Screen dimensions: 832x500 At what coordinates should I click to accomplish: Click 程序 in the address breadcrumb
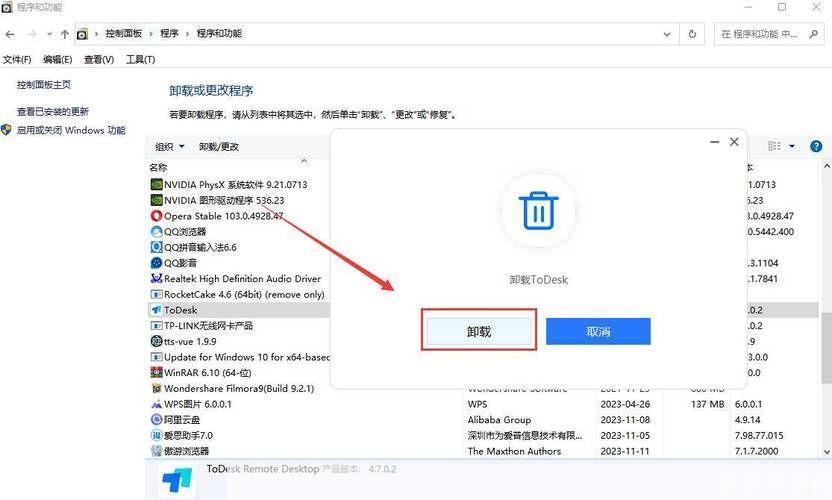[x=169, y=33]
